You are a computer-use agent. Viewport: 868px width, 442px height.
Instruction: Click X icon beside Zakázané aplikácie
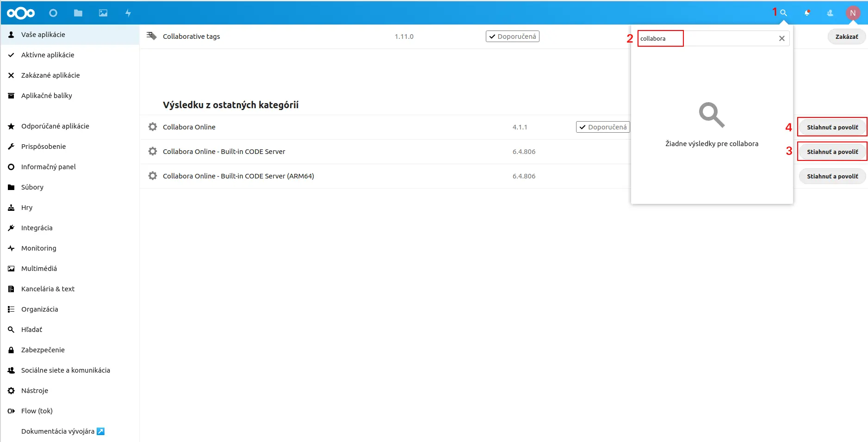[11, 75]
